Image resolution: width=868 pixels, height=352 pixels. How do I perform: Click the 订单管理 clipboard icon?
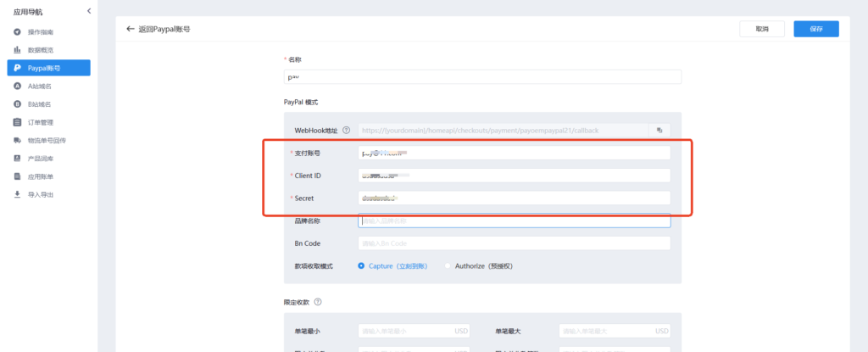coord(17,122)
